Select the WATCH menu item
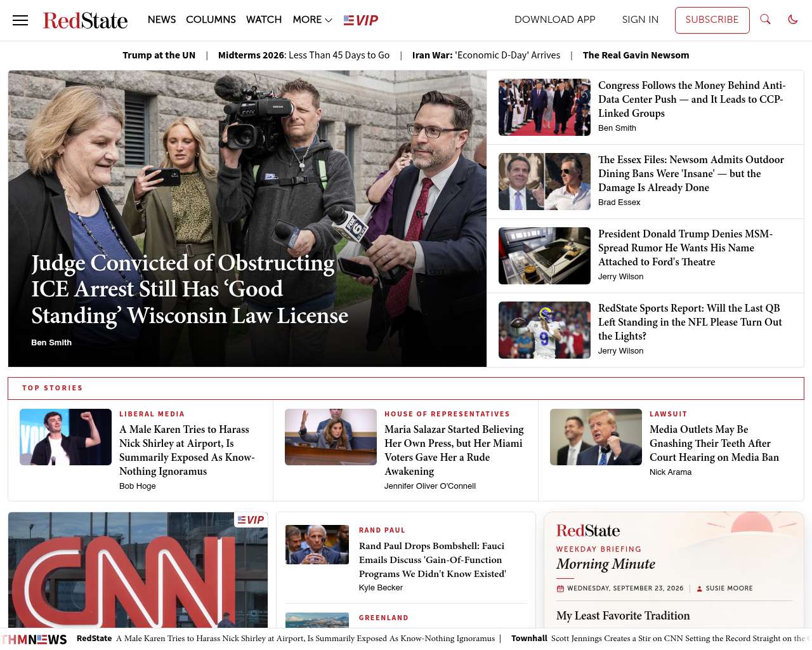This screenshot has height=650, width=812. pos(264,20)
